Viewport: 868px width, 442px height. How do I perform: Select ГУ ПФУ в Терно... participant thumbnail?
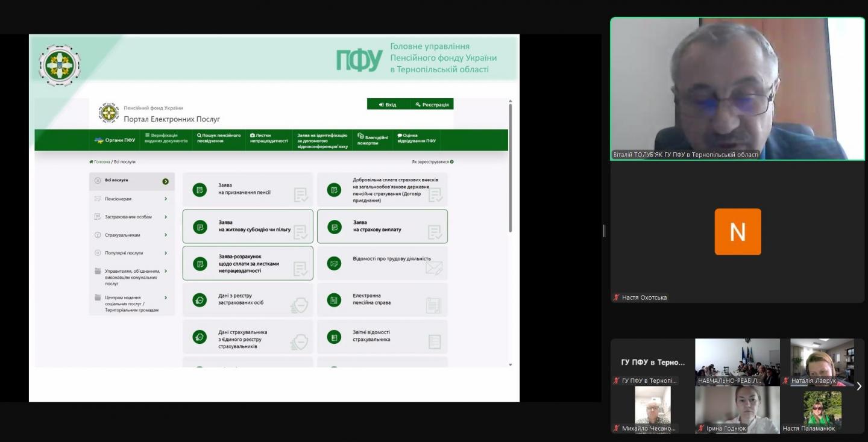point(653,362)
